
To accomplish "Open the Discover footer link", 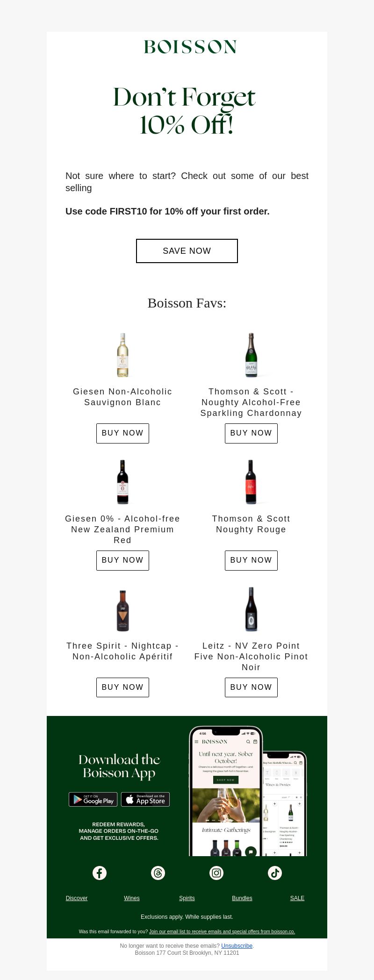I will (x=77, y=898).
